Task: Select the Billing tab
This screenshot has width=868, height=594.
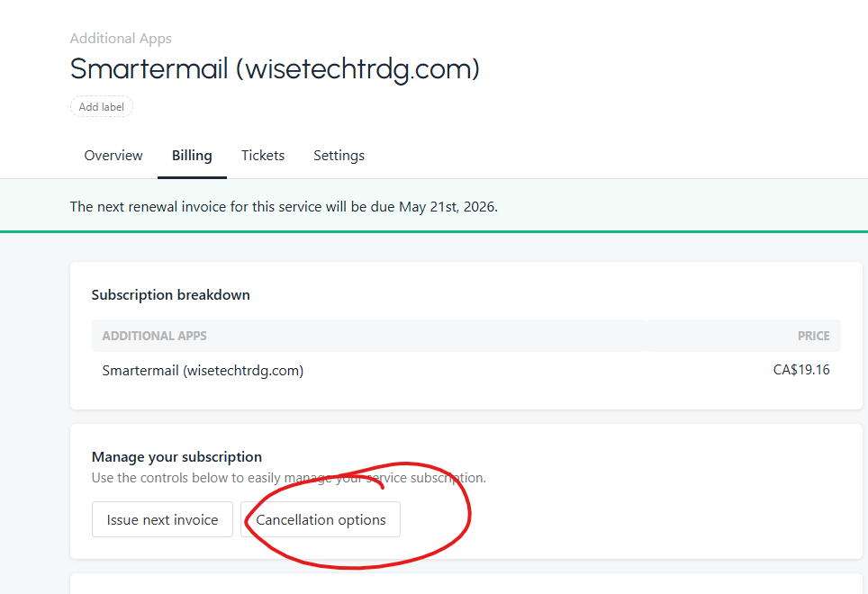Action: (x=192, y=156)
